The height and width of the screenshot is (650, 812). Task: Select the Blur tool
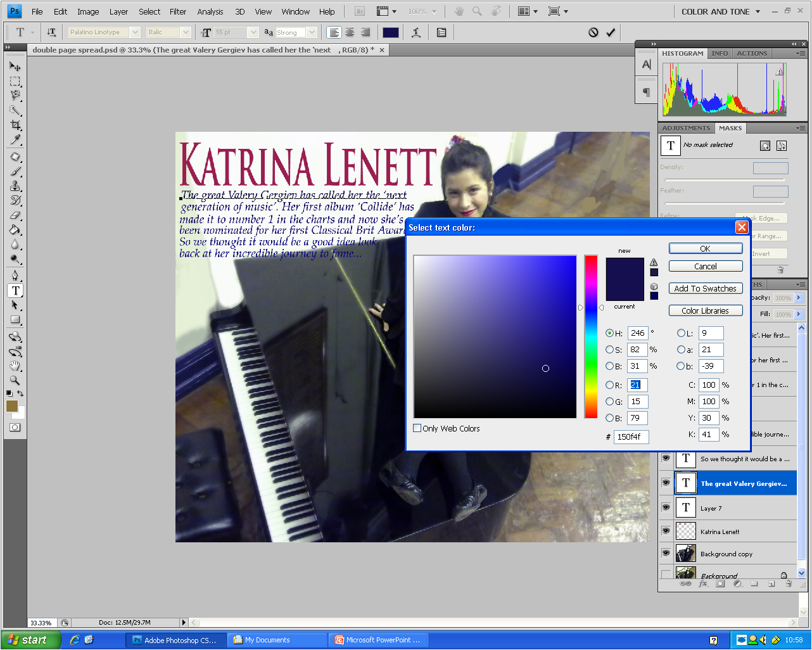pyautogui.click(x=15, y=244)
